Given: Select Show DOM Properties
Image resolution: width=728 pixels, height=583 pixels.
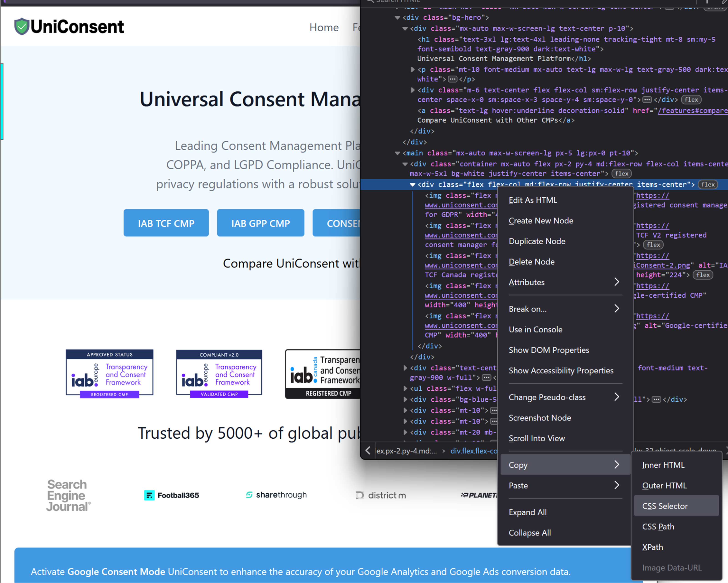Looking at the screenshot, I should point(565,350).
